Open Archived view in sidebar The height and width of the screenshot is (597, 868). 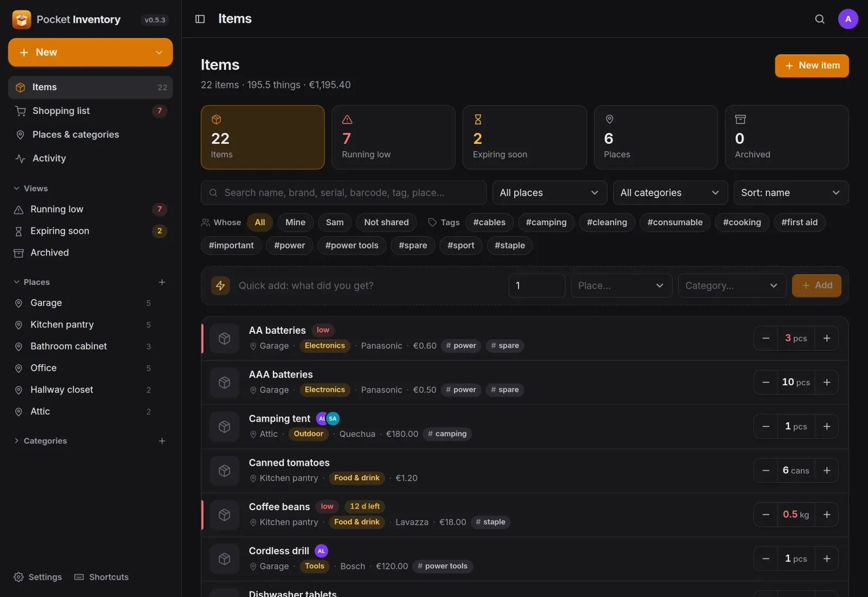[x=90, y=252]
